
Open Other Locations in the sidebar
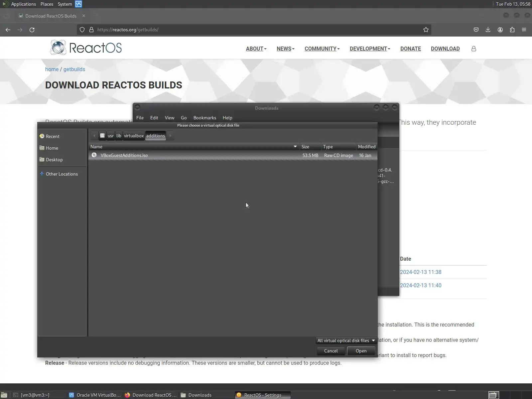pos(62,174)
